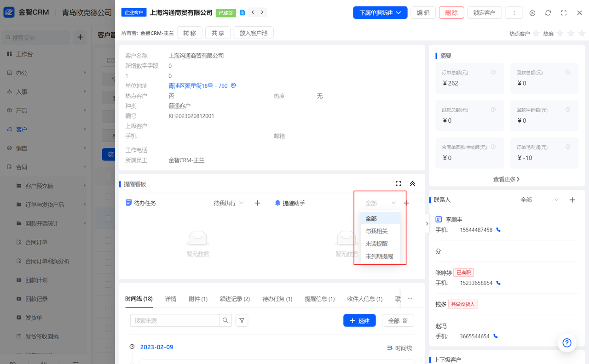Image resolution: width=589 pixels, height=364 pixels.
Task: Open 待我执行 task filter dropdown
Action: point(228,203)
